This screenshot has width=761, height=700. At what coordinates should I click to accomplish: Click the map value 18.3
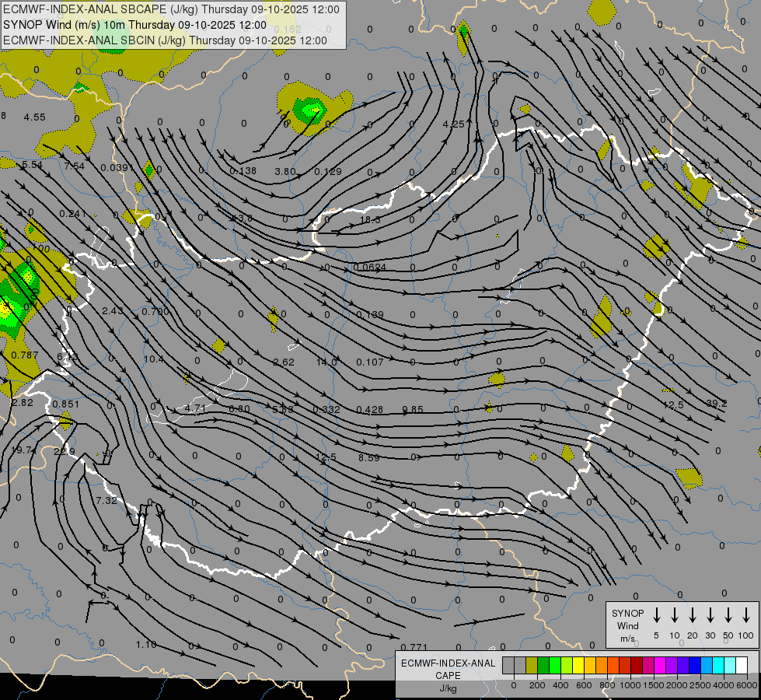point(370,219)
